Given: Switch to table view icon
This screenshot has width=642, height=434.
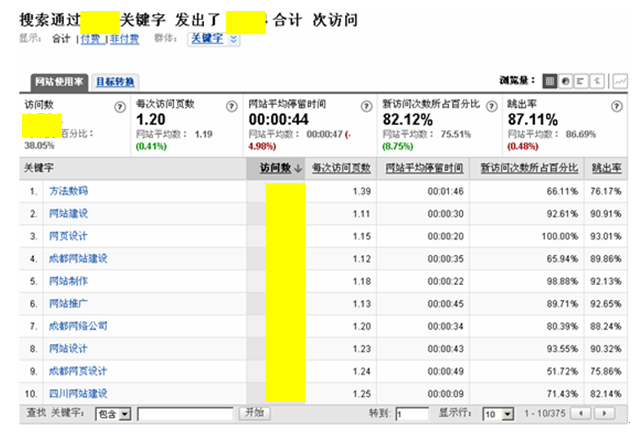Looking at the screenshot, I should 551,80.
